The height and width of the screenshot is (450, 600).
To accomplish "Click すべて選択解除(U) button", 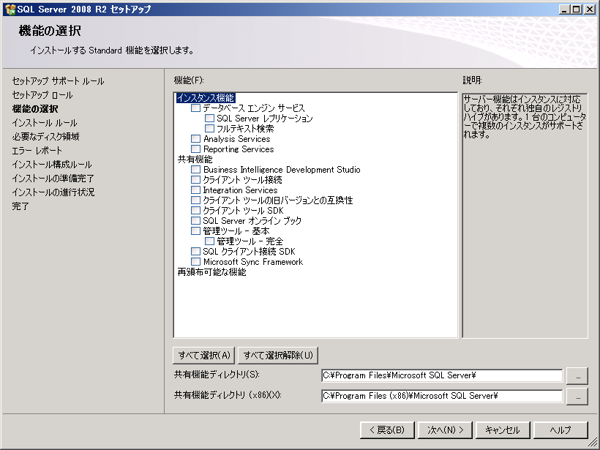I will click(278, 355).
